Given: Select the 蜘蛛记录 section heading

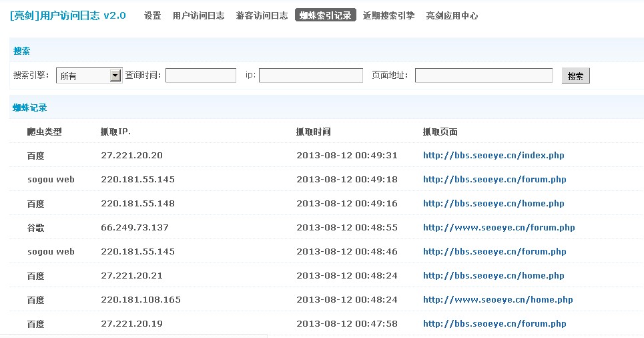Looking at the screenshot, I should click(x=29, y=108).
